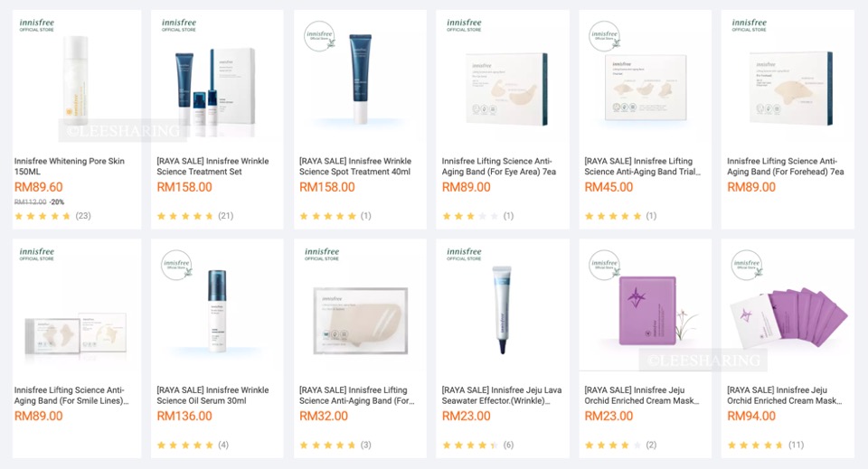Open the Anti-Aging Band For Eye Area image

coord(505,89)
